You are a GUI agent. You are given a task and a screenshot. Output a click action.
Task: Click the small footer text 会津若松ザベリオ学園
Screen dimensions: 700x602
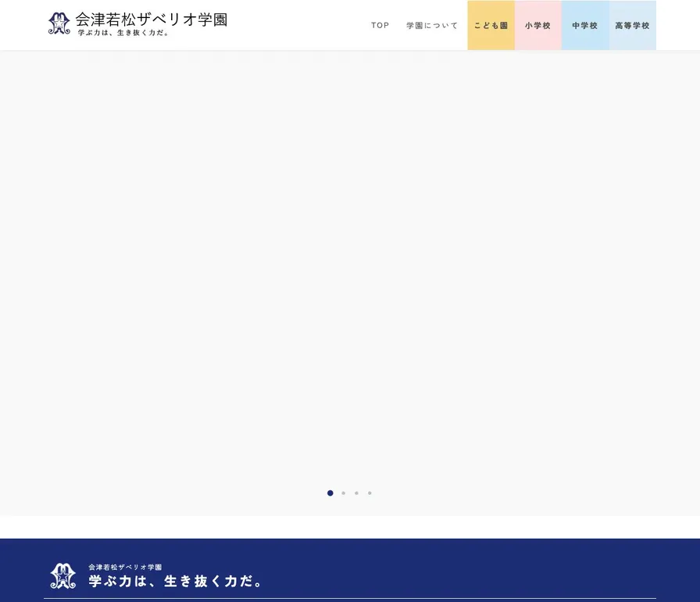(x=125, y=567)
